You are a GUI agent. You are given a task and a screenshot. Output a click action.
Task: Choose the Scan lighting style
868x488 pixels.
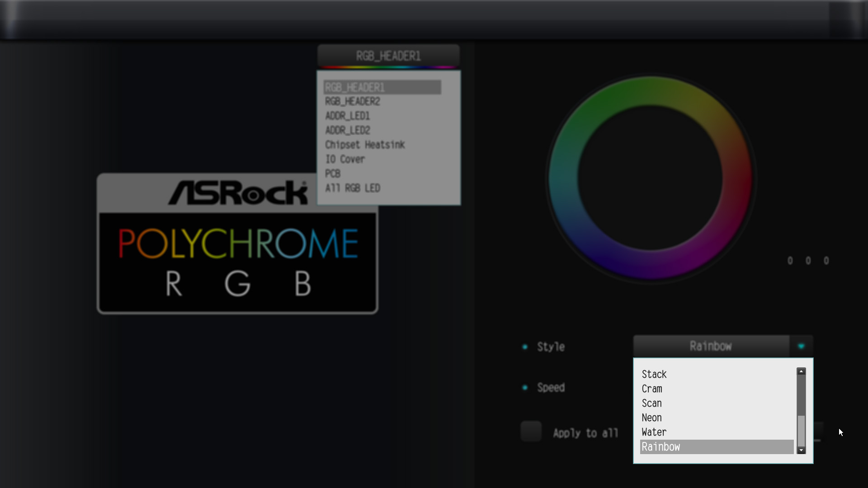pos(651,403)
